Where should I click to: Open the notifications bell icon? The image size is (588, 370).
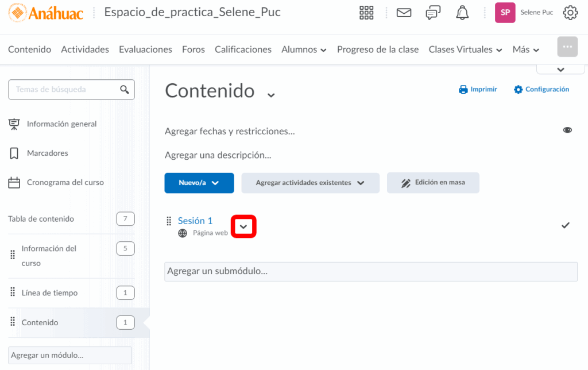point(462,13)
